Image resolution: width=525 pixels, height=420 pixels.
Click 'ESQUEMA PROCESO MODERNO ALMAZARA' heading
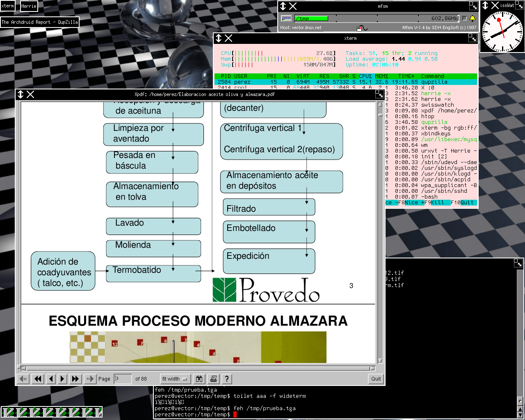(198, 321)
